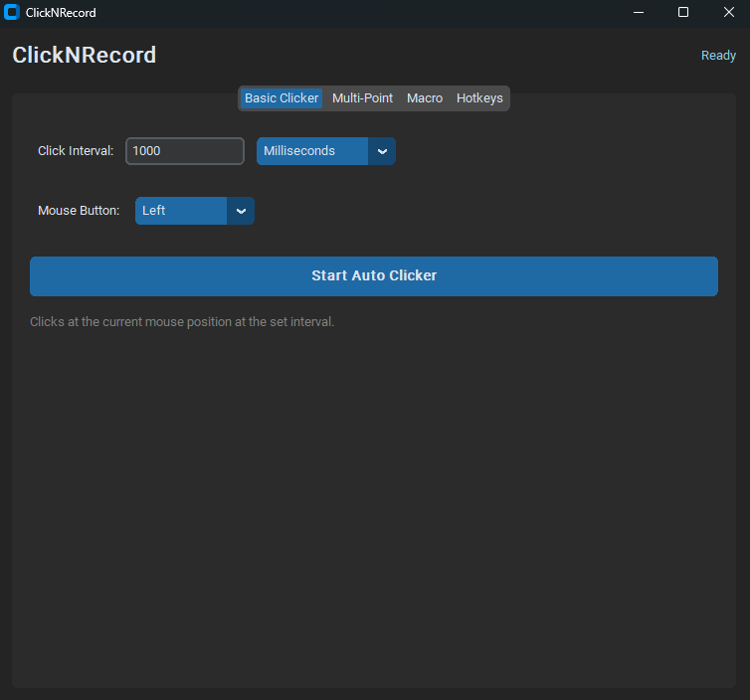Minimize the ClickNRecord window

638,13
